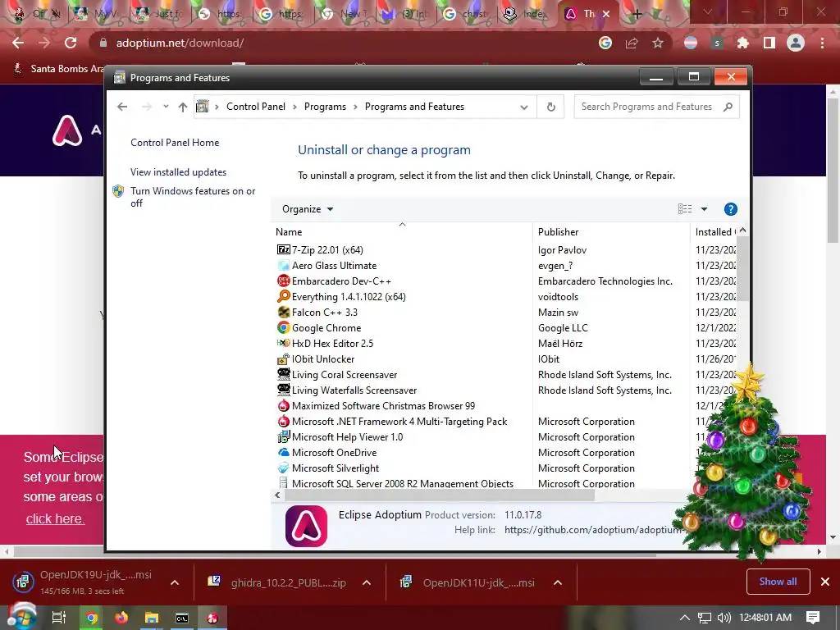Click Show all downloads button

tap(778, 582)
